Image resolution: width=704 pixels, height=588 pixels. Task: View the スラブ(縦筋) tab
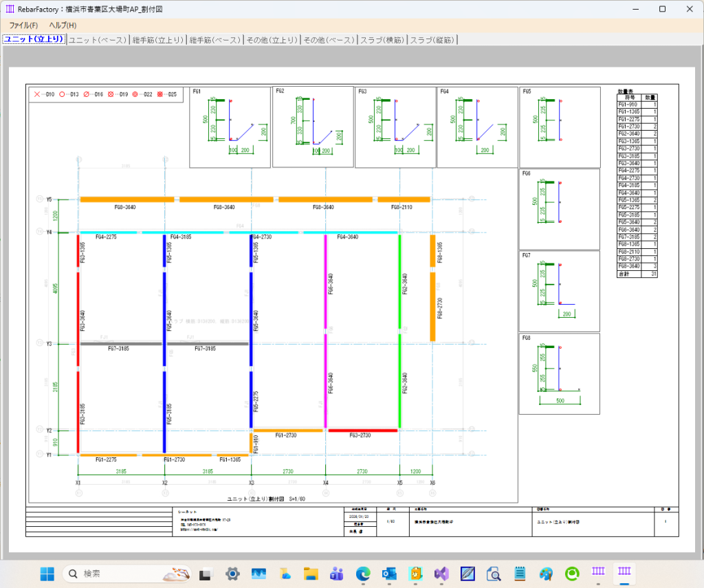pos(433,40)
